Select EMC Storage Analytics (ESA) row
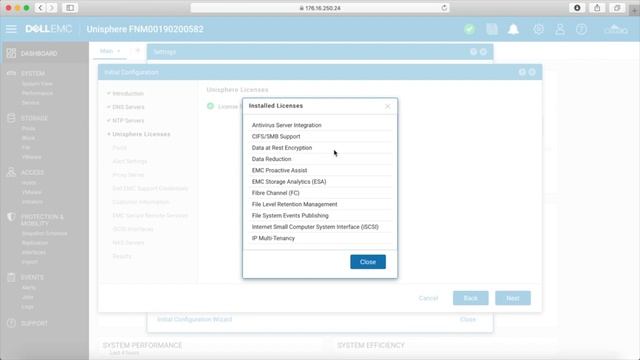640x360 pixels. (320, 182)
